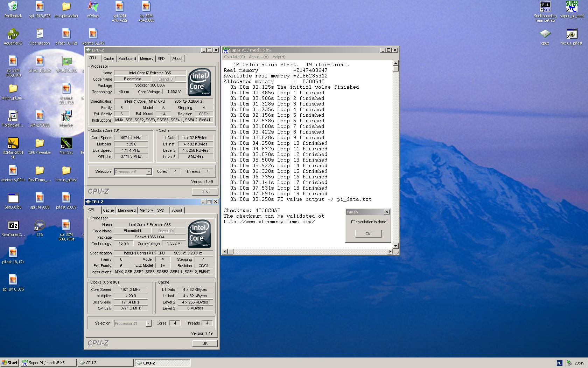
Task: Open About...(A) menu in Super PI
Action: [x=259, y=57]
